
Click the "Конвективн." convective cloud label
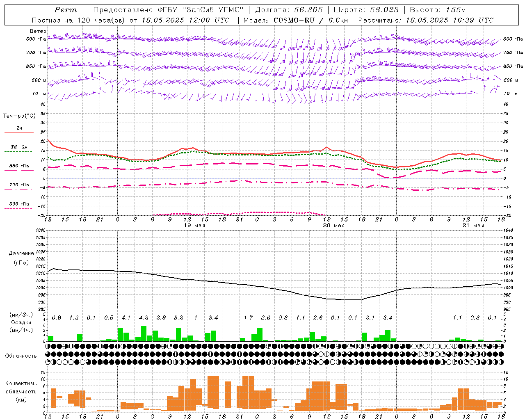coord(21,383)
